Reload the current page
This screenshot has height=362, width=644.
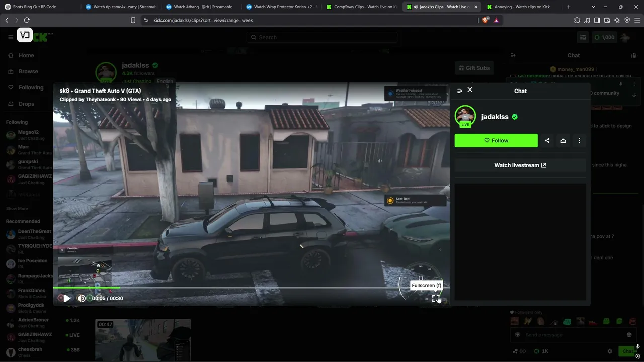[x=27, y=20]
